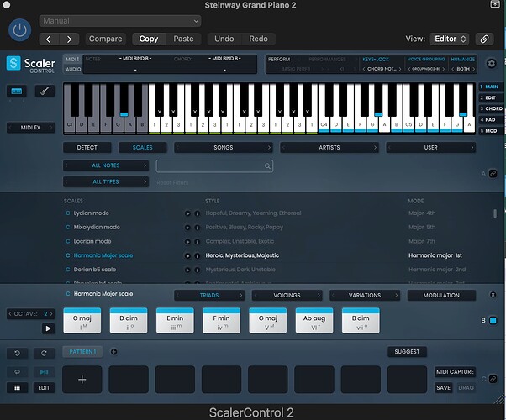Close the Harmonic Major scale chord panel

(x=493, y=295)
